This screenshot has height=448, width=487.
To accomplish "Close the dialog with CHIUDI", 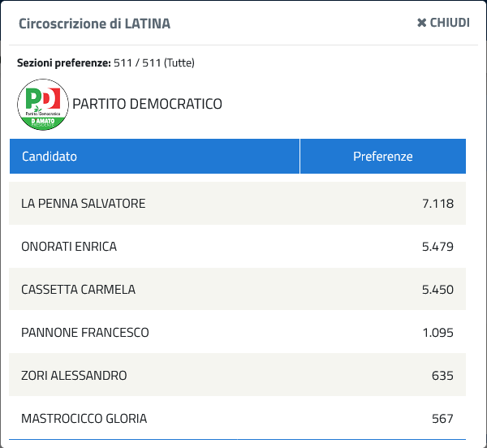I will [x=443, y=23].
